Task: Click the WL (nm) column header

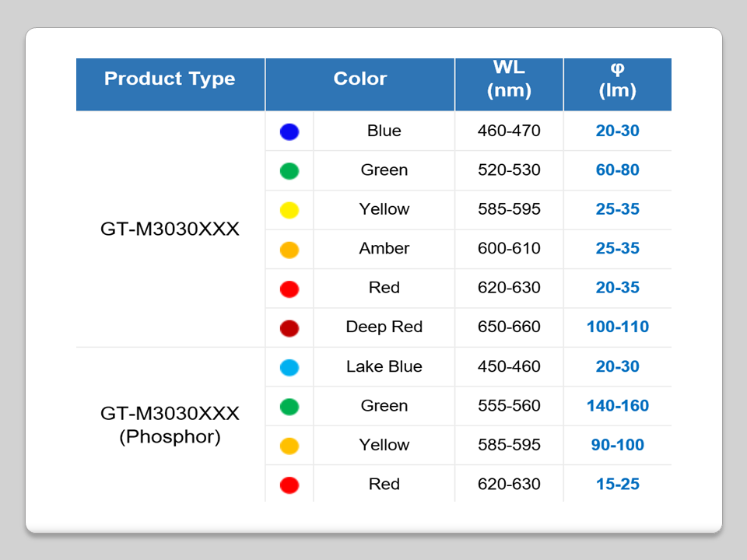Action: pyautogui.click(x=509, y=79)
